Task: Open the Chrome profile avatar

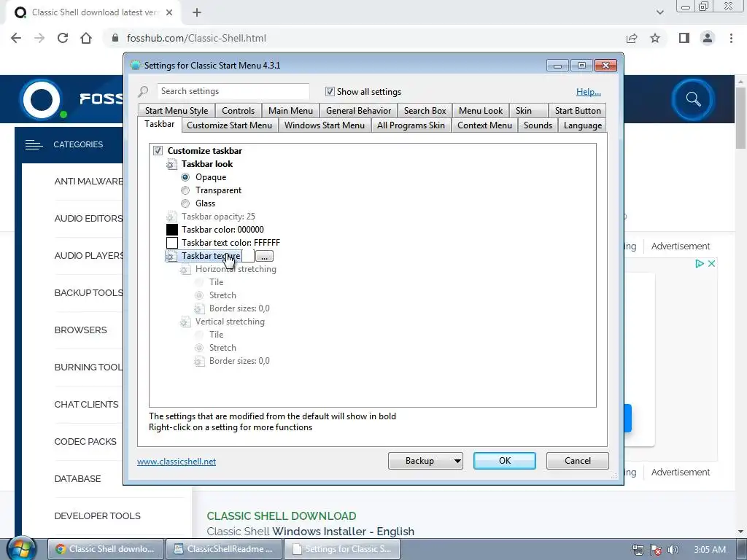Action: 708,38
